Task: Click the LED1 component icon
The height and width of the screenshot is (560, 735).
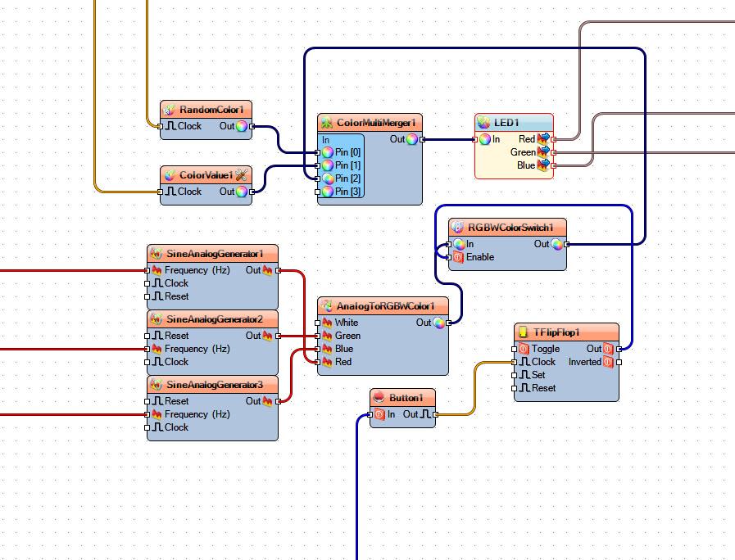Action: (483, 123)
